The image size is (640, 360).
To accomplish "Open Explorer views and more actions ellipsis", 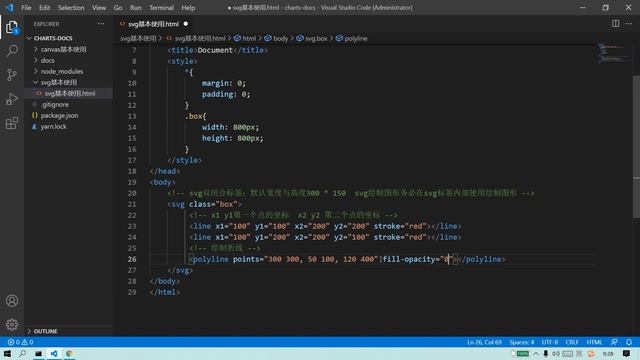I will [x=101, y=24].
